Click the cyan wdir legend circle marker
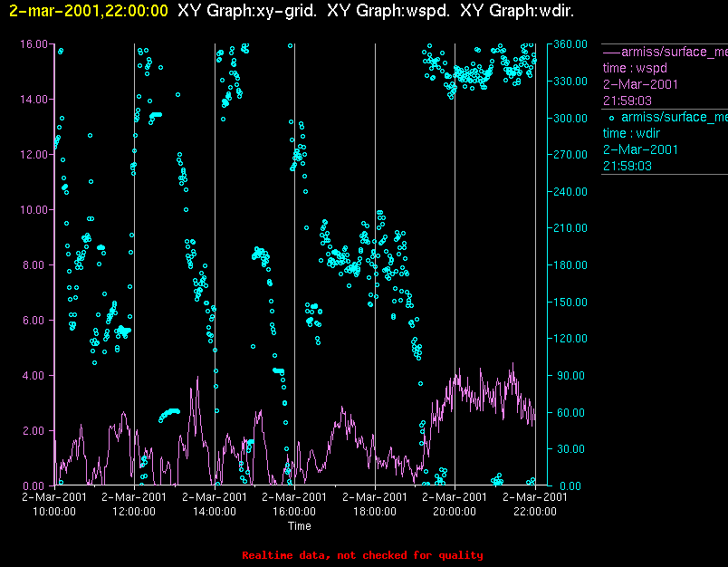Viewport: 728px width, 567px height. point(611,118)
